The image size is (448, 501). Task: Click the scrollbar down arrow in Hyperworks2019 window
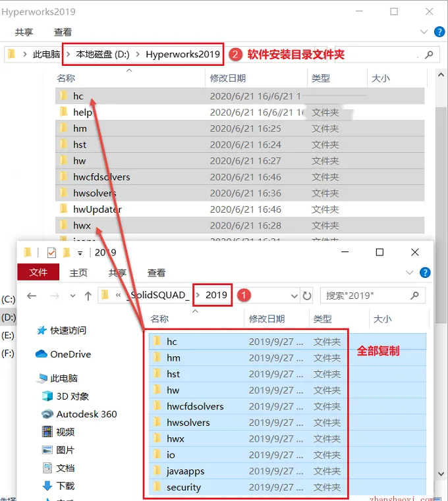click(441, 474)
